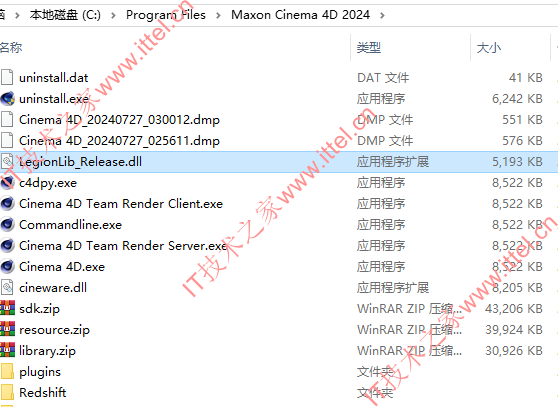Click the plugins folder icon
This screenshot has width=558, height=407.
(x=7, y=371)
